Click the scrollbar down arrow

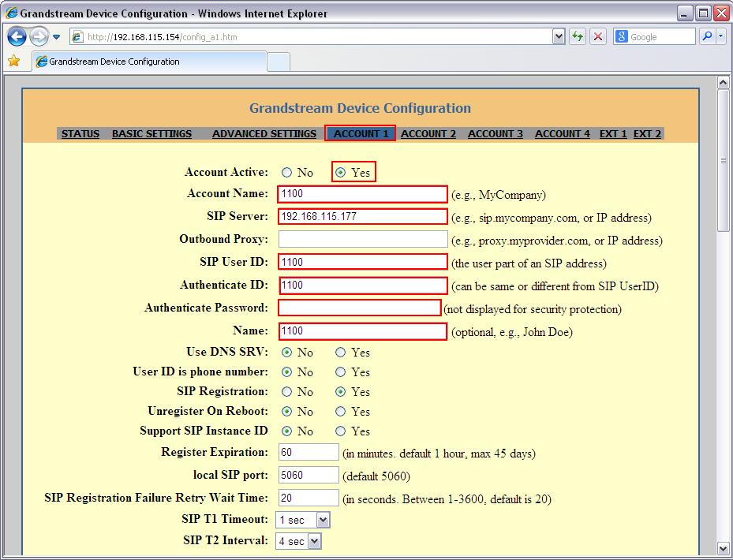(724, 547)
